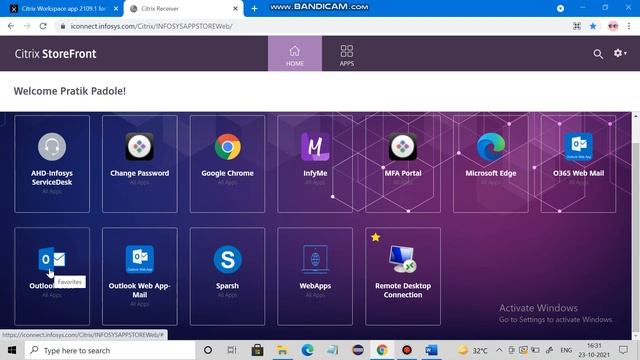Open a new browser tab
Screen dimensions: 640x360
pyautogui.click(x=254, y=9)
